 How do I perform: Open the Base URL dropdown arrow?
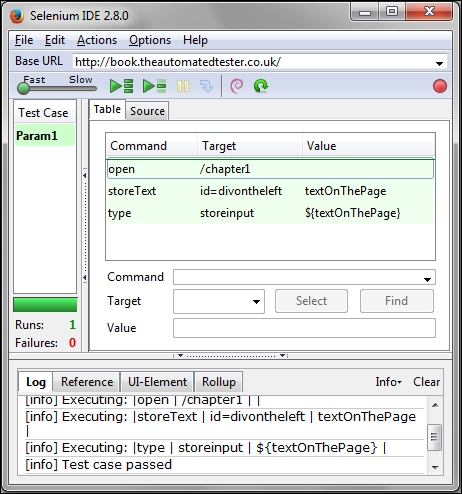click(x=439, y=63)
